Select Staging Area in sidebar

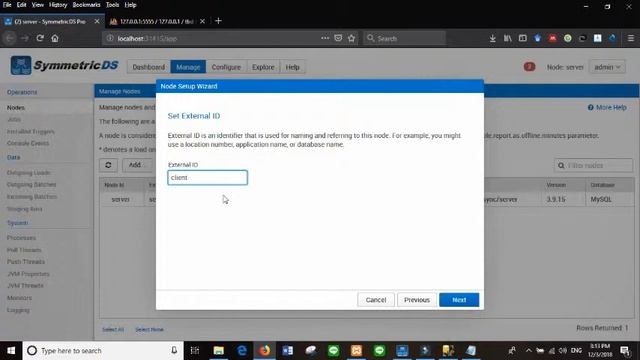(x=24, y=209)
